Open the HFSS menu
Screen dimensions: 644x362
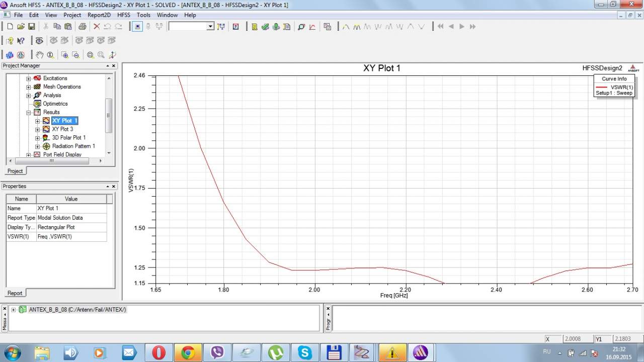[123, 15]
